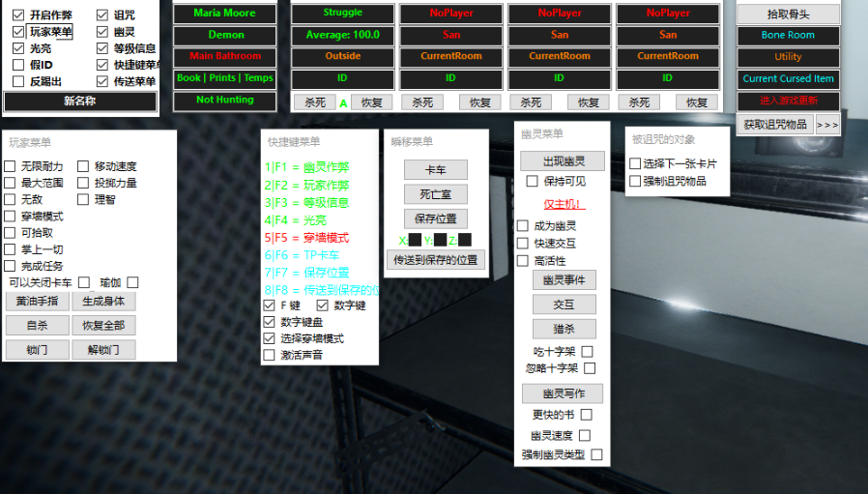Uncheck the 开启作弊 checkbox

18,15
